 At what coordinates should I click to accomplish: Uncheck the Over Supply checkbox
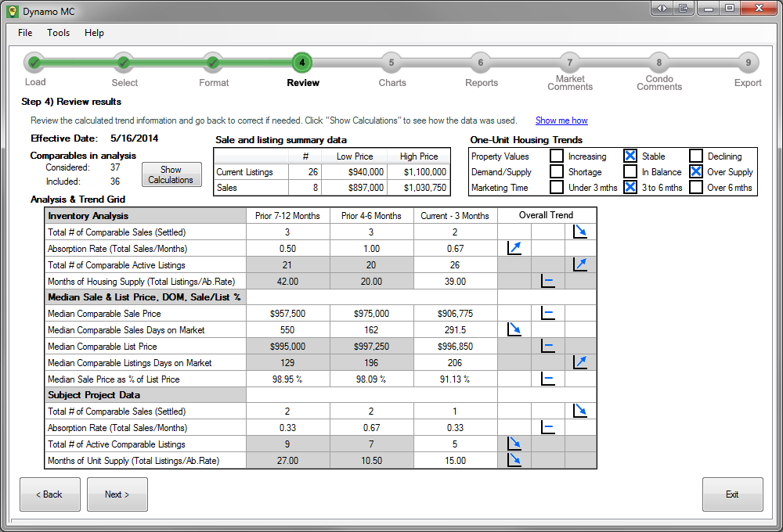pyautogui.click(x=696, y=172)
